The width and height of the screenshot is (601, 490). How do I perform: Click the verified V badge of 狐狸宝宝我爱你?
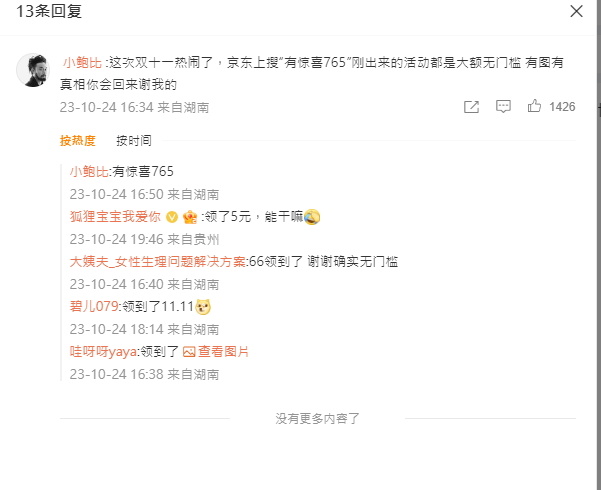coord(172,217)
